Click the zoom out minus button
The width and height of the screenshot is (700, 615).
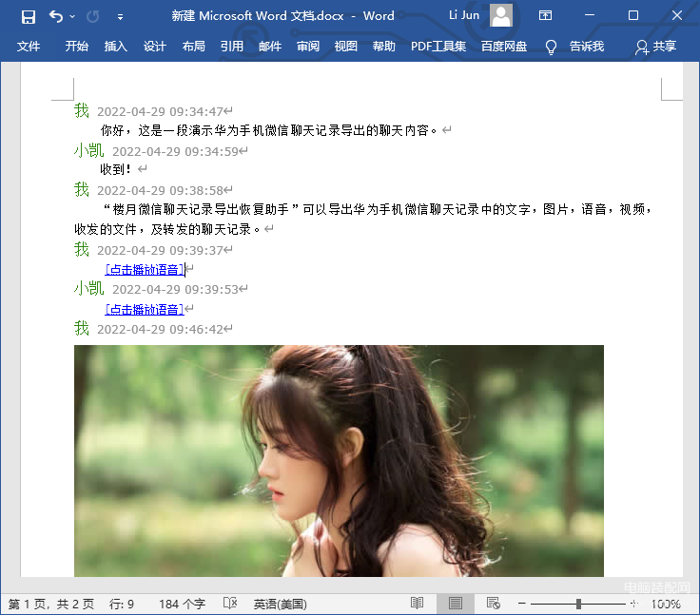(522, 604)
